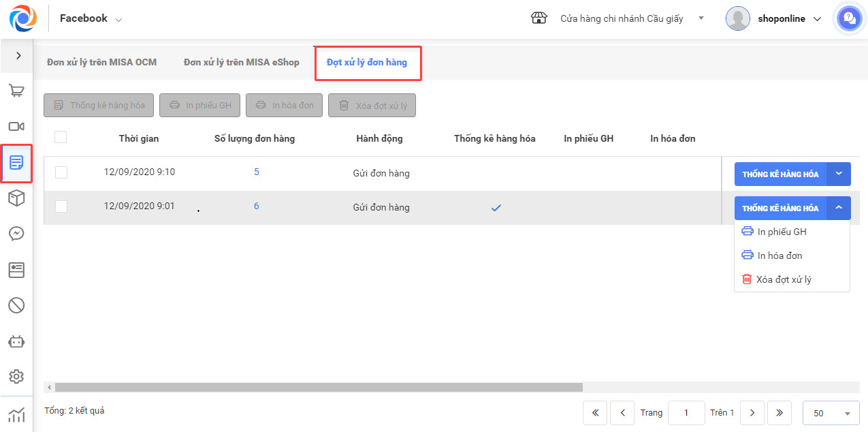Click the 12/09/2020 9:10 time cell
Viewport: 868px width, 432px height.
coord(140,172)
